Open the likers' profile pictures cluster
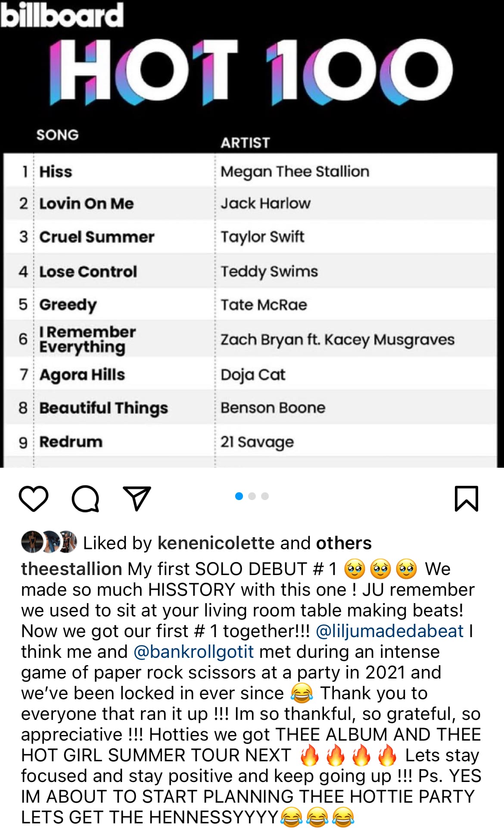 pos(49,542)
